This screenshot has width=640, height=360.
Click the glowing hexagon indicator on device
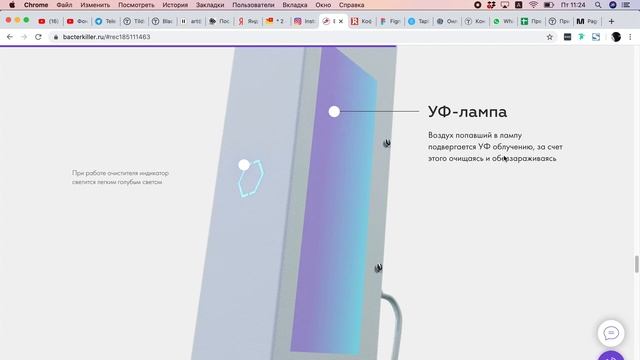(x=251, y=179)
